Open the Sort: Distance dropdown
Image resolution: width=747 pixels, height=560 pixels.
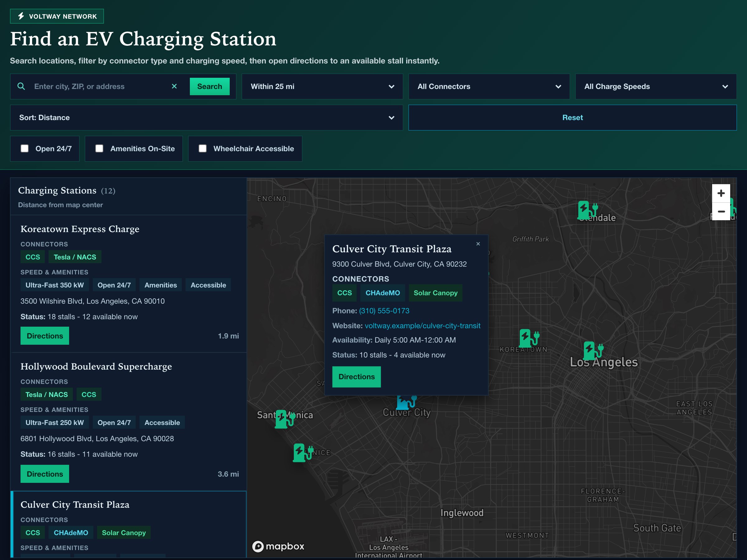pos(206,118)
